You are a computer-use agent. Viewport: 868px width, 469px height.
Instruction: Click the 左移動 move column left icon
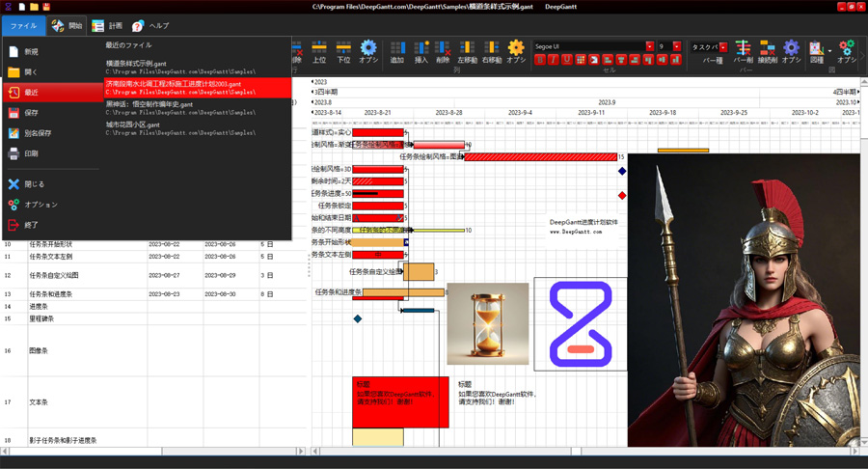tap(467, 50)
